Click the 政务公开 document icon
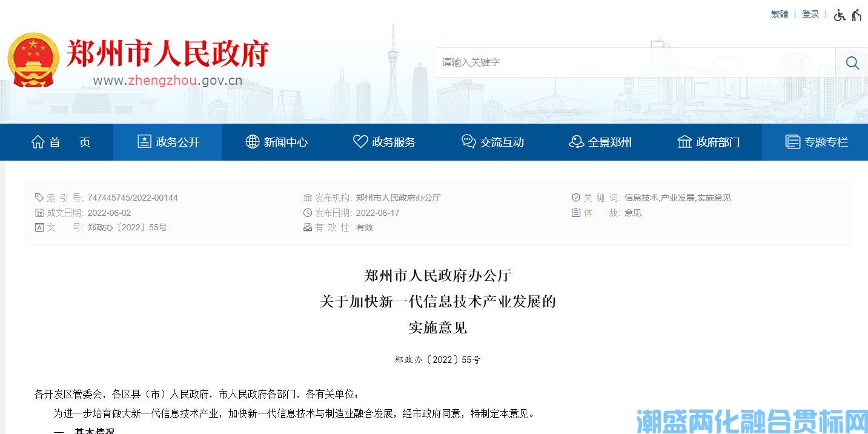The height and width of the screenshot is (434, 868). point(144,142)
